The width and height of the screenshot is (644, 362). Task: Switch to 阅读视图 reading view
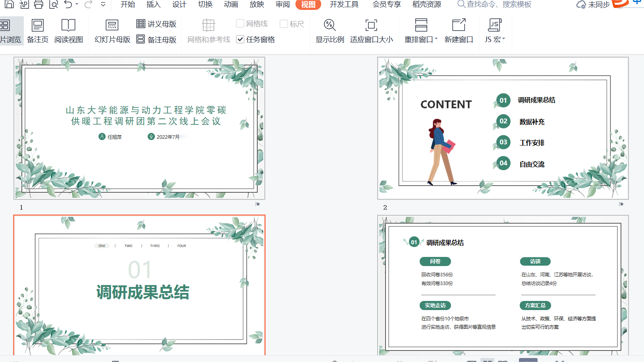69,31
